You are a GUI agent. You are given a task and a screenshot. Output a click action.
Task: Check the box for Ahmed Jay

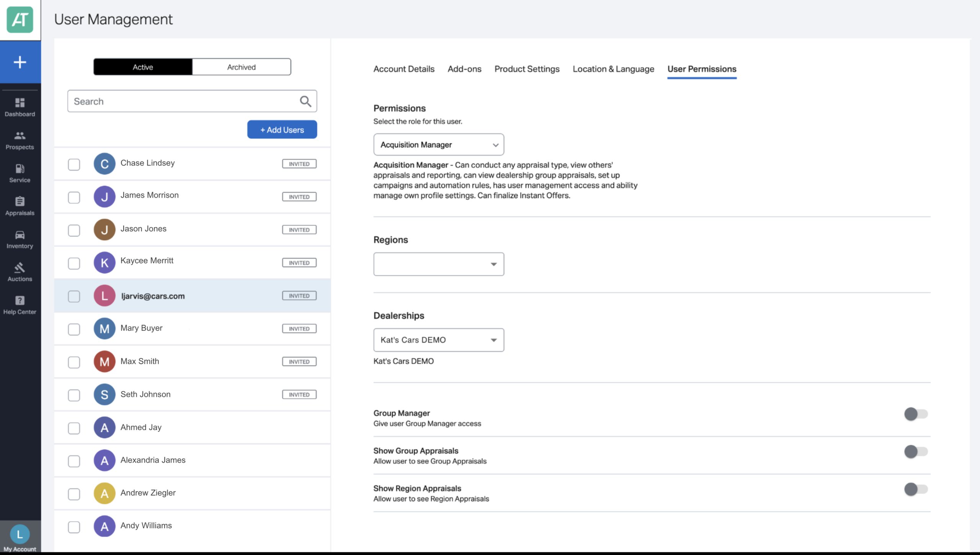(x=74, y=428)
